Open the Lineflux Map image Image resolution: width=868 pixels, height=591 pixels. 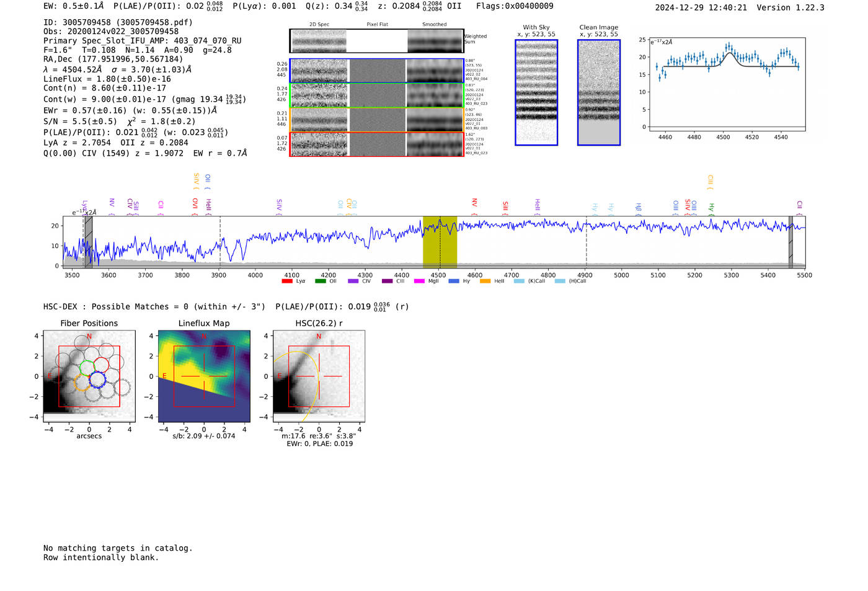click(204, 376)
